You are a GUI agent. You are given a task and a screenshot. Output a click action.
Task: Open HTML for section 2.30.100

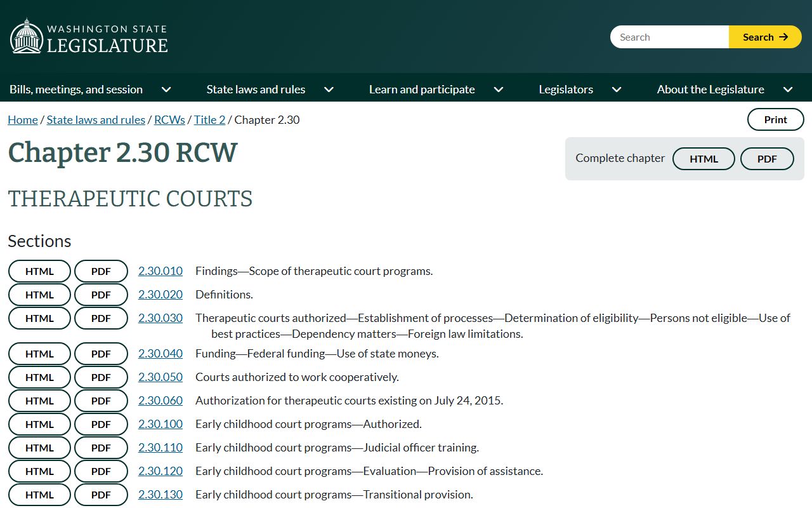(39, 424)
